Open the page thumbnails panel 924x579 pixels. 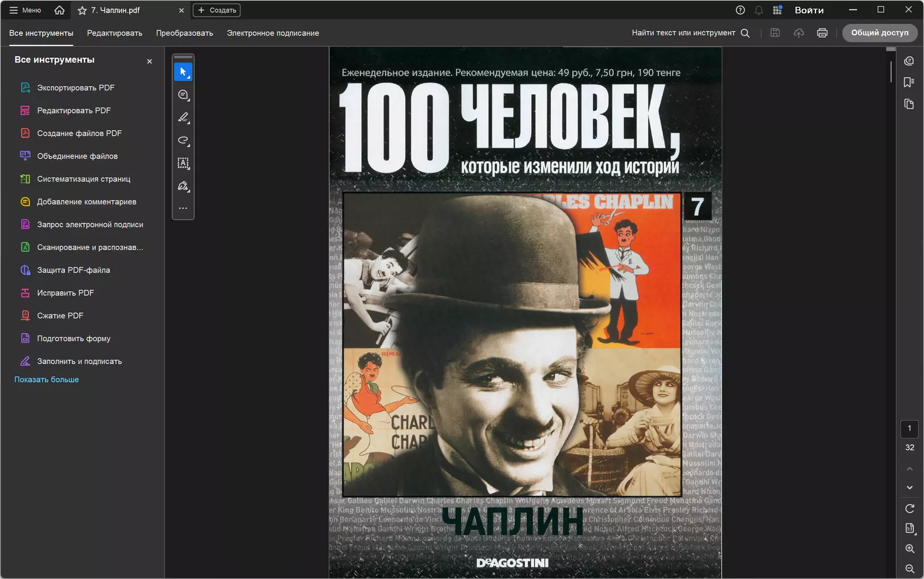[x=909, y=104]
